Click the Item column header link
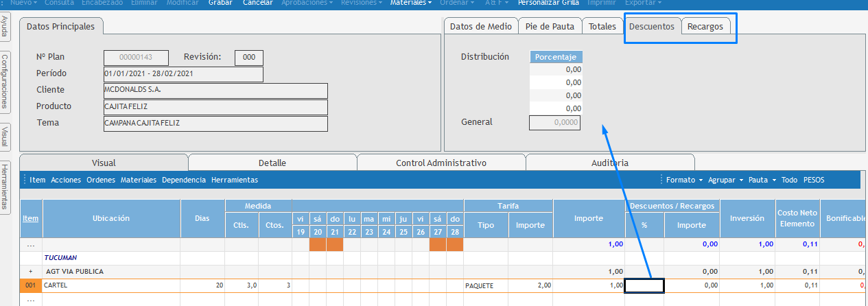868x306 pixels. point(31,218)
